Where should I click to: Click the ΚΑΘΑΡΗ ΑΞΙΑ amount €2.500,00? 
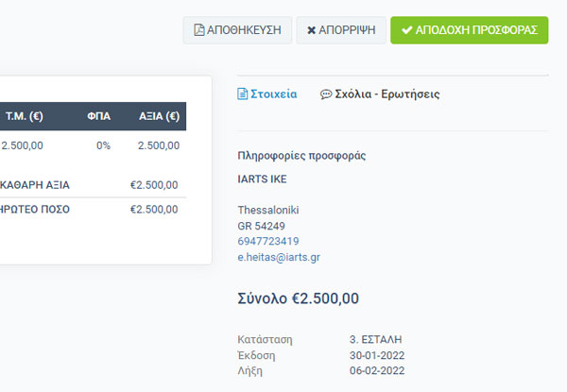click(x=154, y=185)
